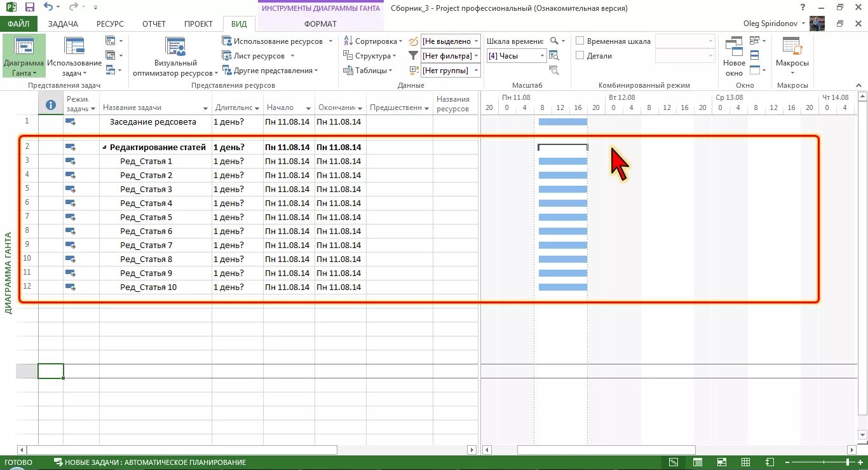Switch to the ЗАДАЧА ribbon tab
This screenshot has height=470, width=868.
[62, 24]
